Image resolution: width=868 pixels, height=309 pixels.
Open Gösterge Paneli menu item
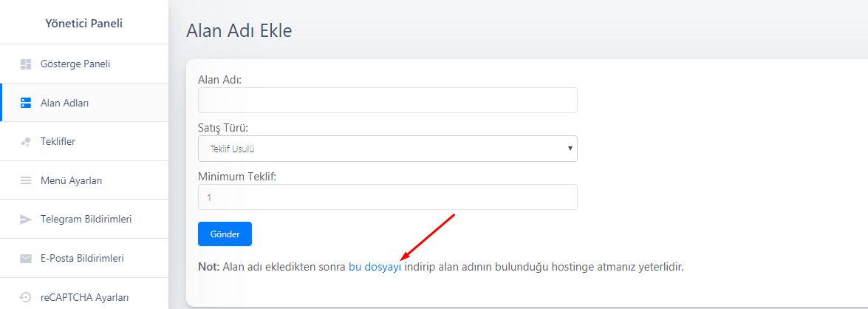click(x=84, y=64)
